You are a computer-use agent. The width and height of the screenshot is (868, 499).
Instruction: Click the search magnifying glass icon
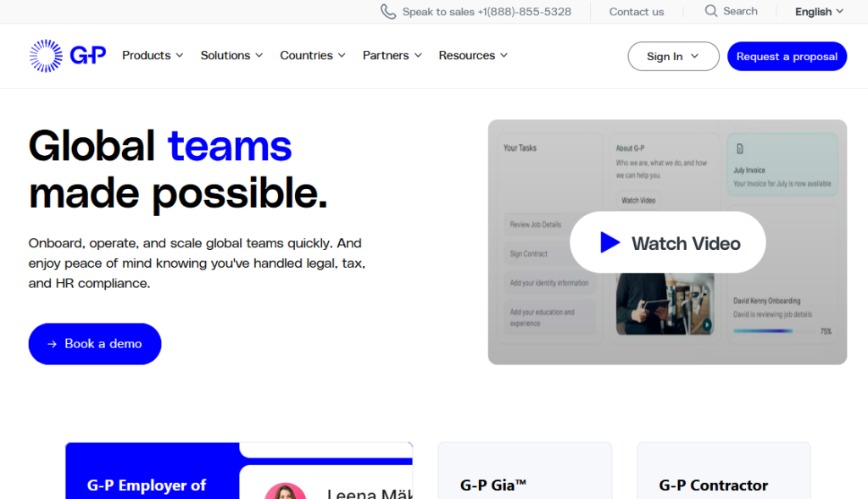711,11
